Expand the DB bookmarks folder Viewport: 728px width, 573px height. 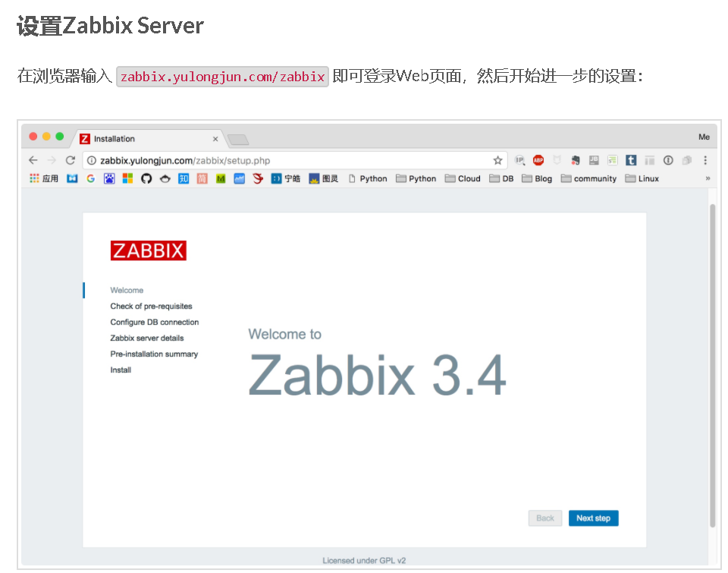(x=501, y=178)
